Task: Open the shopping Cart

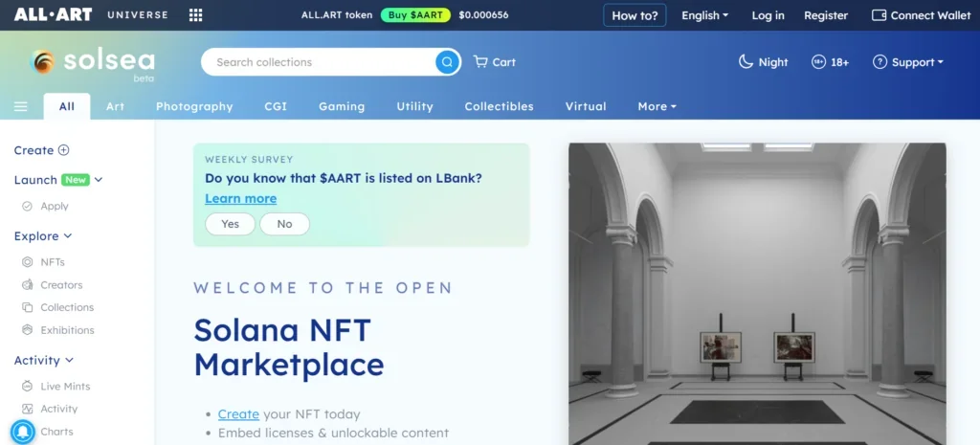Action: pyautogui.click(x=495, y=62)
